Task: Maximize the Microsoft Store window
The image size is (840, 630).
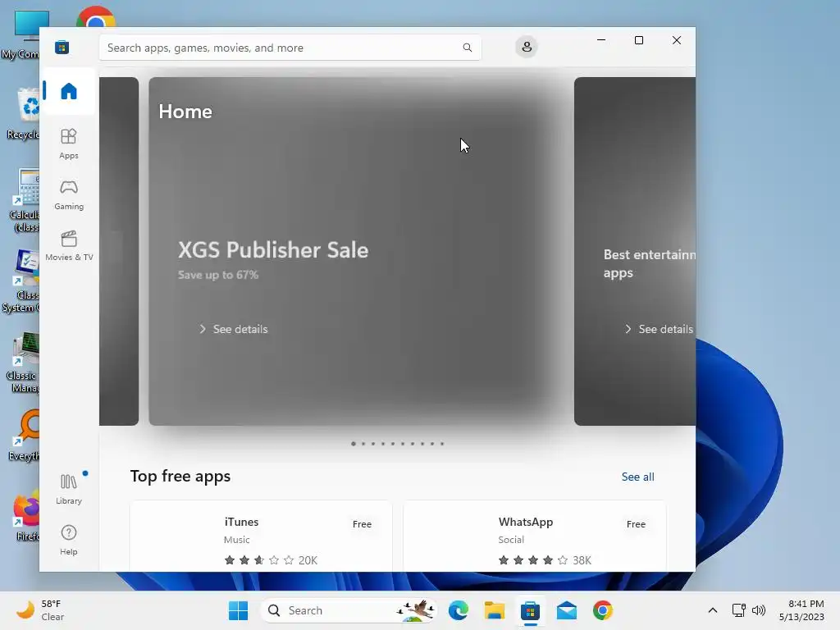Action: 638,40
